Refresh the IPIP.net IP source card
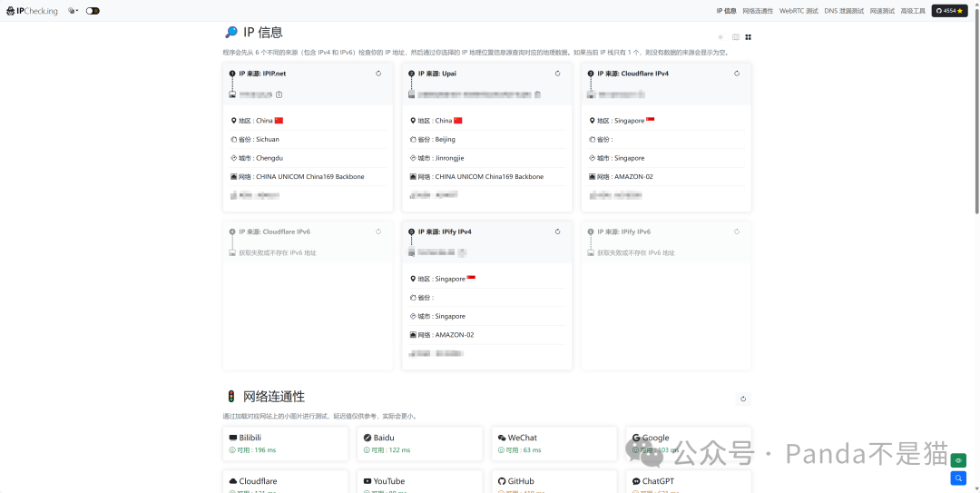 pos(378,74)
